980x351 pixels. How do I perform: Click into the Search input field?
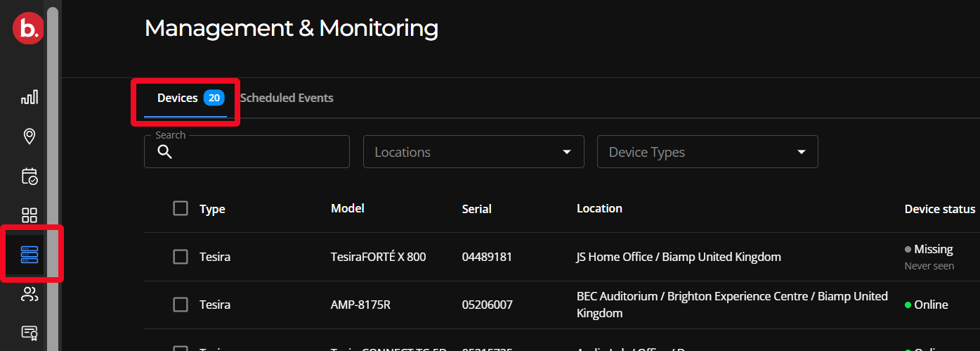point(247,152)
